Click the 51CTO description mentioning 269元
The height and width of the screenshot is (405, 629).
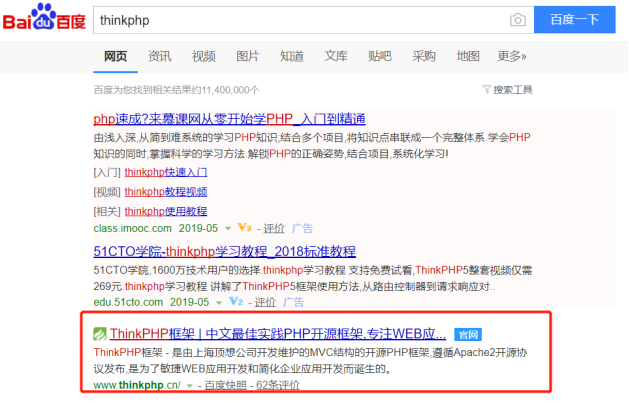313,279
